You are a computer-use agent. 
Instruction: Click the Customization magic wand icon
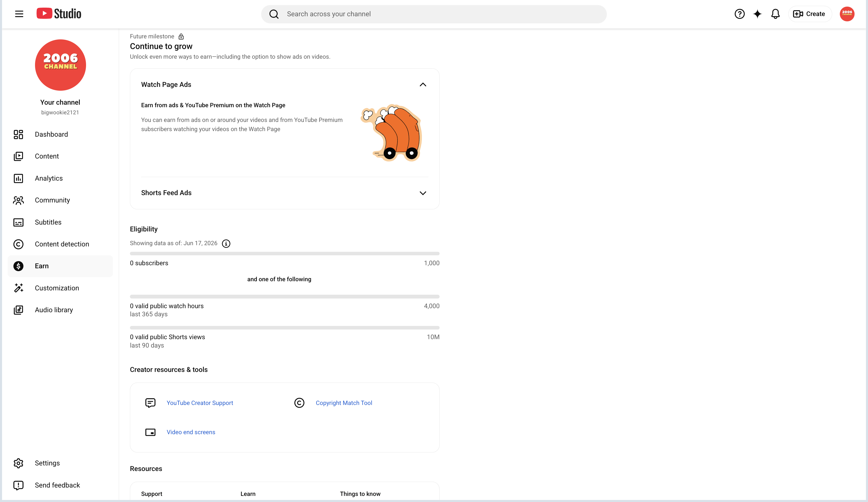pyautogui.click(x=18, y=288)
